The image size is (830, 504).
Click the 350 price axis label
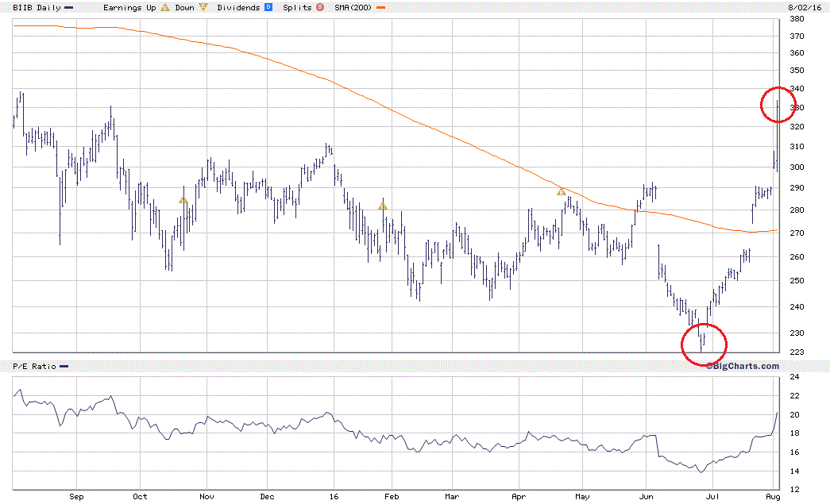[x=797, y=71]
